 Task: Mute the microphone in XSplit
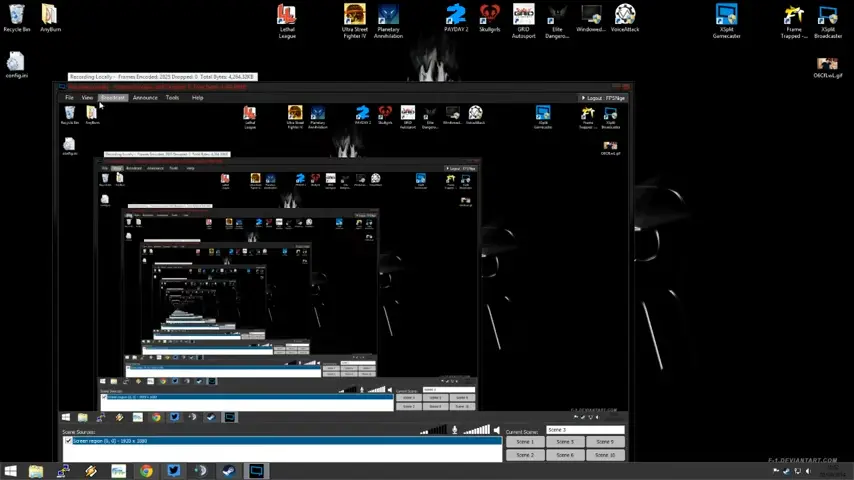pyautogui.click(x=455, y=430)
